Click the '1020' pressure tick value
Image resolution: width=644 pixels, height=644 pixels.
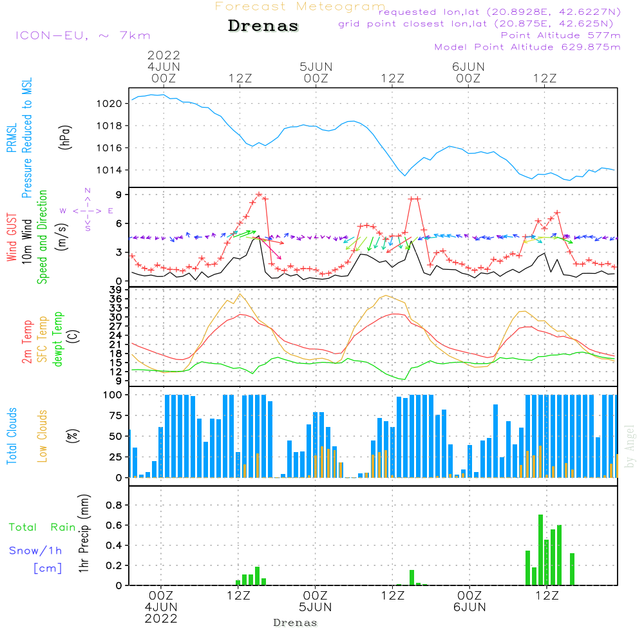point(109,104)
